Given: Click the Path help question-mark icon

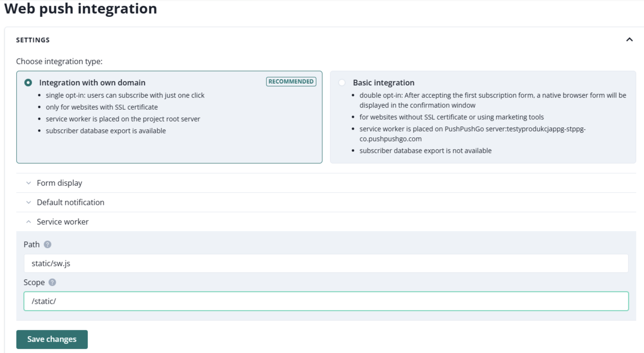Looking at the screenshot, I should click(x=48, y=244).
